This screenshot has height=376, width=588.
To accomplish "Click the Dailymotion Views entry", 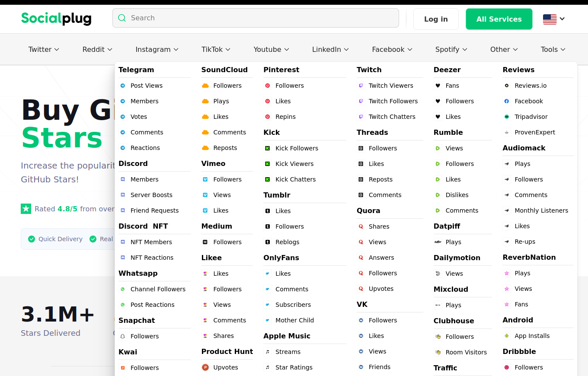I will [x=454, y=274].
